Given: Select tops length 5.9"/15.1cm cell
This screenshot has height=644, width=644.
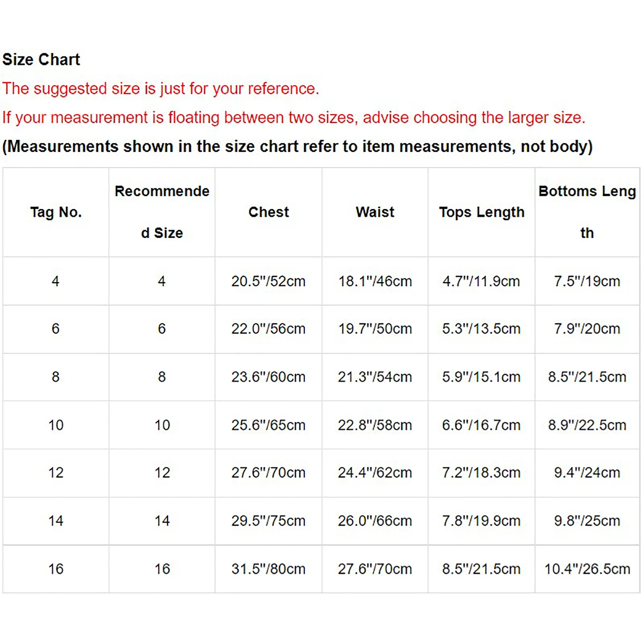Looking at the screenshot, I should click(481, 377).
